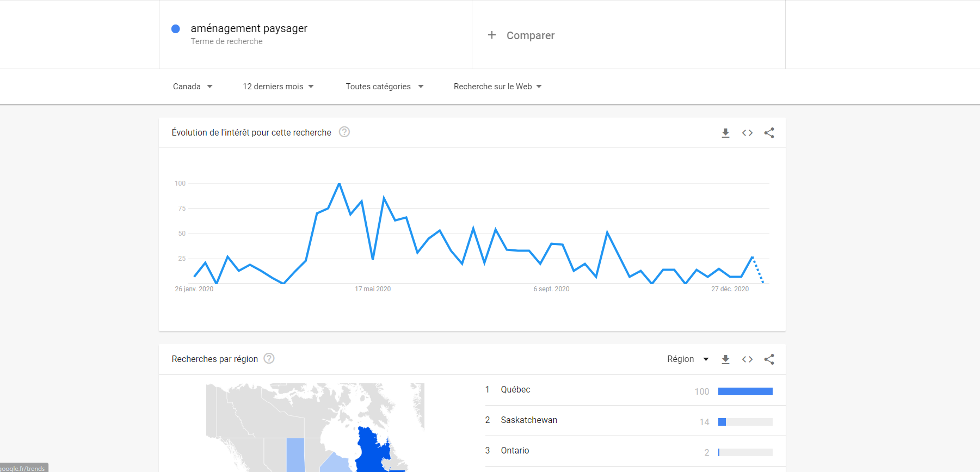Viewport: 980px width, 472px height.
Task: Click the blue dot next to aménagement paysager
Action: coord(176,29)
